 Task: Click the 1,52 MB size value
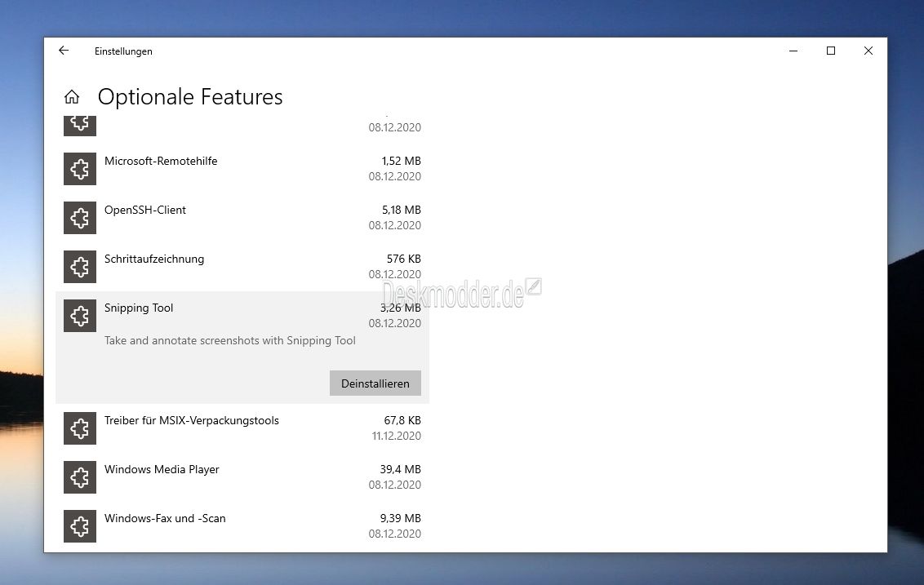pos(402,161)
